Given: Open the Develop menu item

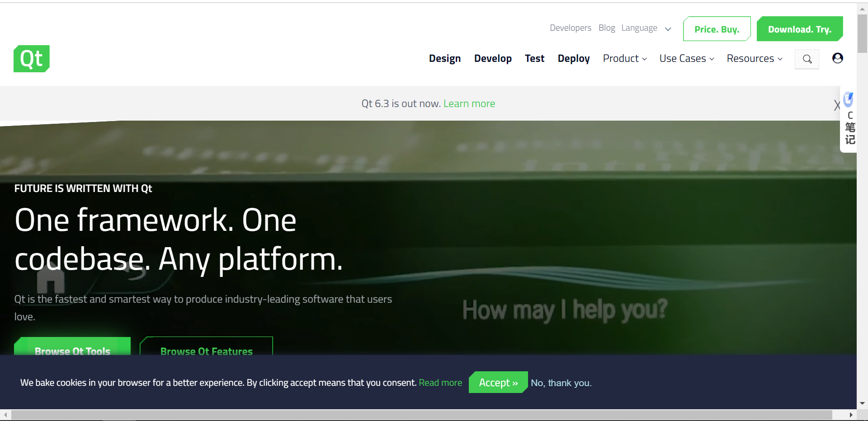Looking at the screenshot, I should pyautogui.click(x=493, y=59).
